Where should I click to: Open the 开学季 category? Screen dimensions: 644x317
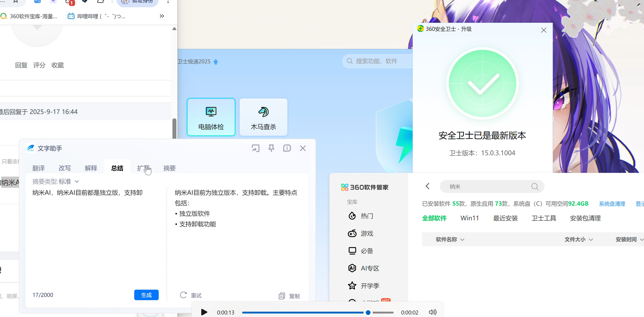coord(364,286)
